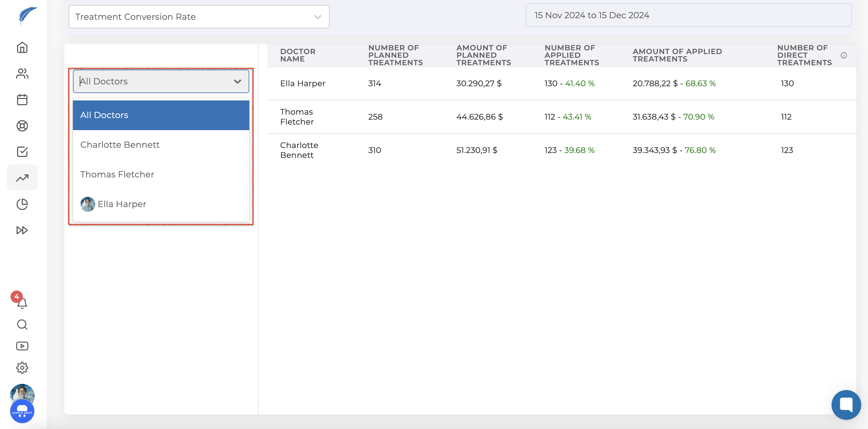Open the patients list icon
This screenshot has height=429, width=868.
point(22,74)
